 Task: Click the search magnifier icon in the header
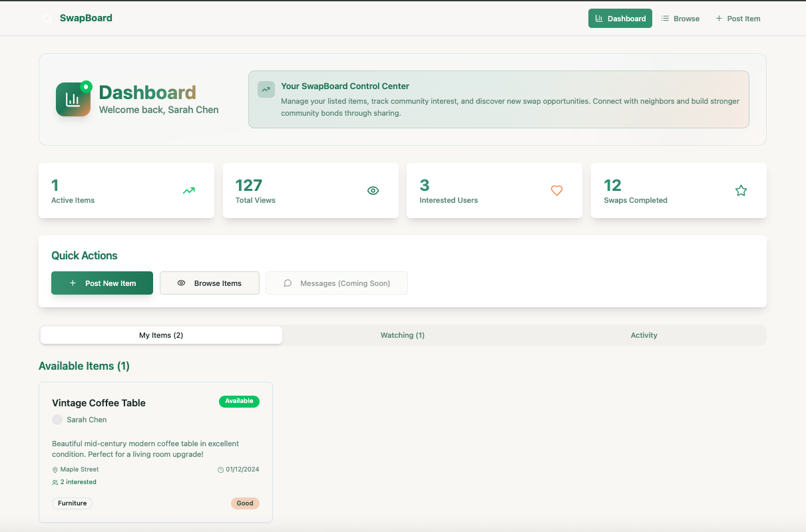point(47,18)
